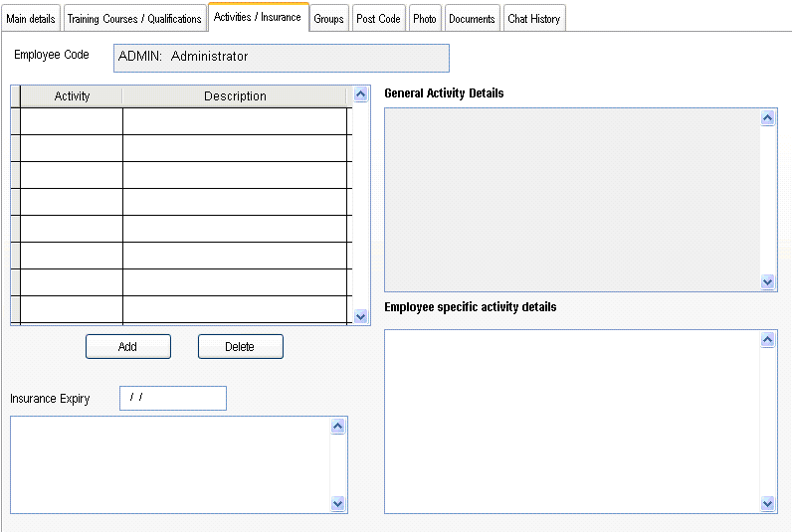792x532 pixels.
Task: Click the Insurance Expiry date field
Action: point(172,399)
